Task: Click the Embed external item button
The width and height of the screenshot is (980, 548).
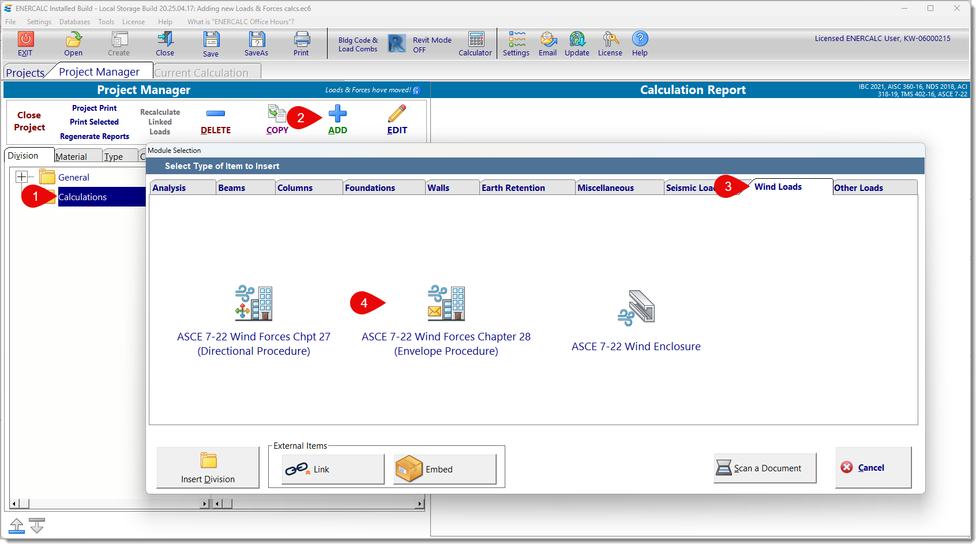Action: pyautogui.click(x=445, y=470)
